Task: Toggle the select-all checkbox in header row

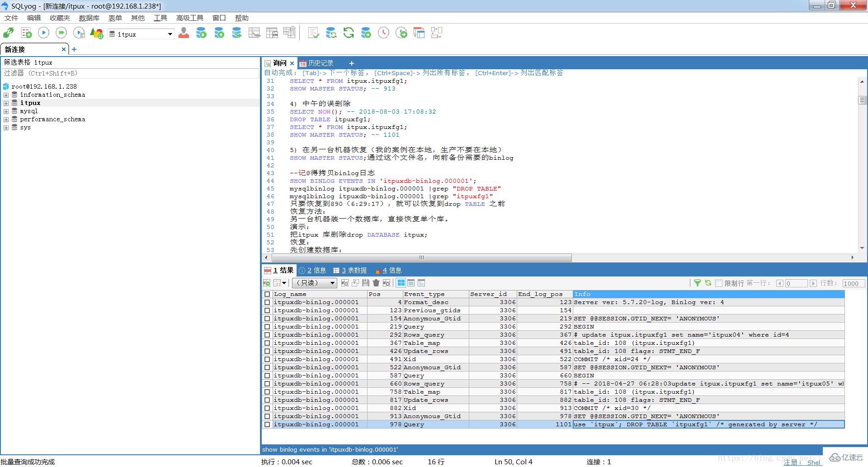Action: tap(267, 294)
